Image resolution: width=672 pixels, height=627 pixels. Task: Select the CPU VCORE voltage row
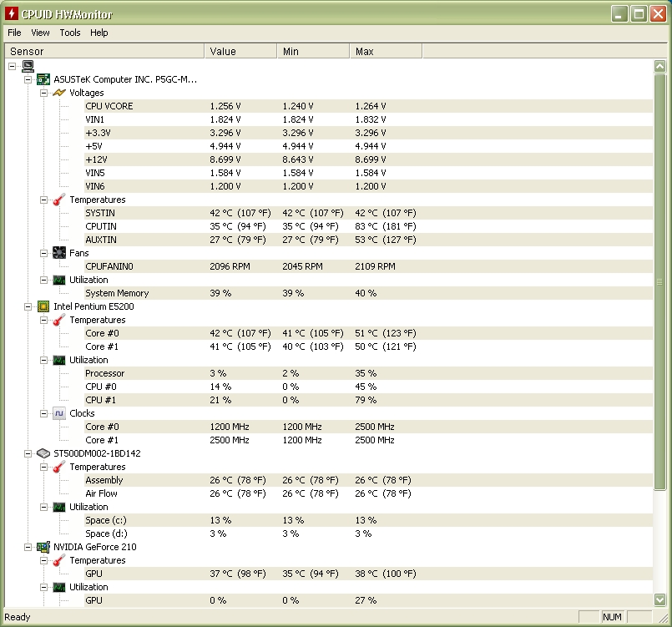click(x=369, y=106)
